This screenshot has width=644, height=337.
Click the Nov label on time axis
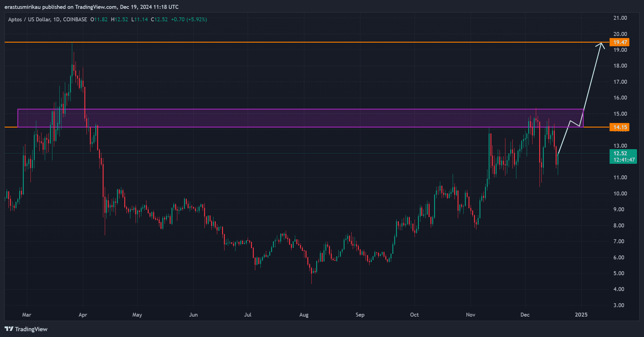pyautogui.click(x=471, y=315)
